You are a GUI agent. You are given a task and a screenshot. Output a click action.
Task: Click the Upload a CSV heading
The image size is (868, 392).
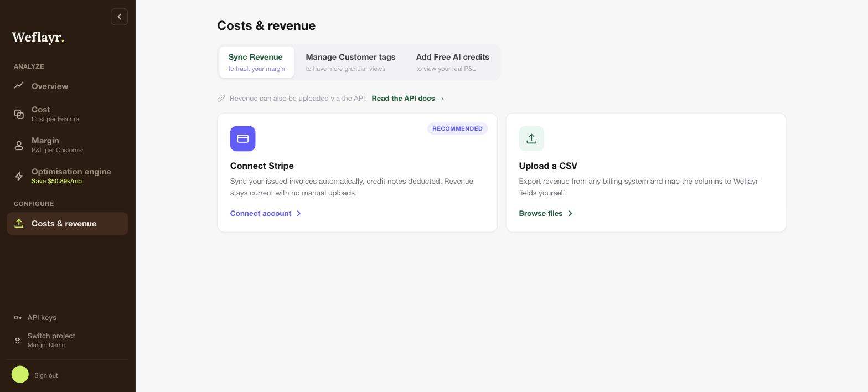point(548,166)
